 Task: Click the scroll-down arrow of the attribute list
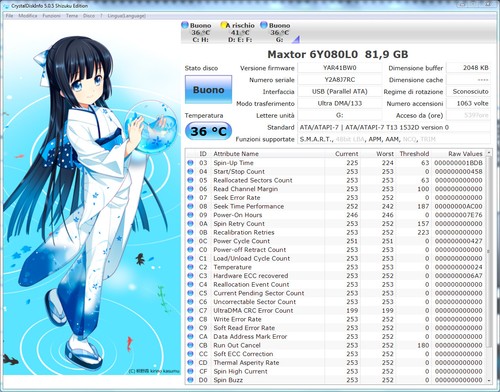pos(489,380)
